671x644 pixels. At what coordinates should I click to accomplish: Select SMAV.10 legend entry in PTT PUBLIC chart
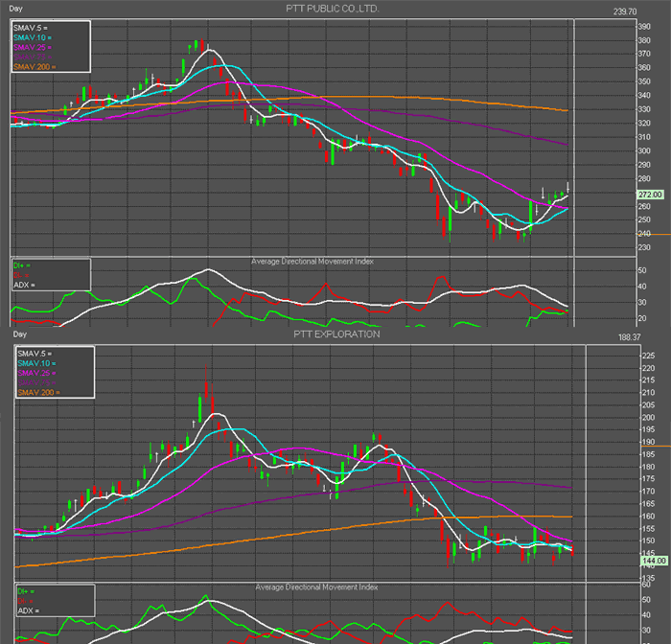(x=32, y=37)
